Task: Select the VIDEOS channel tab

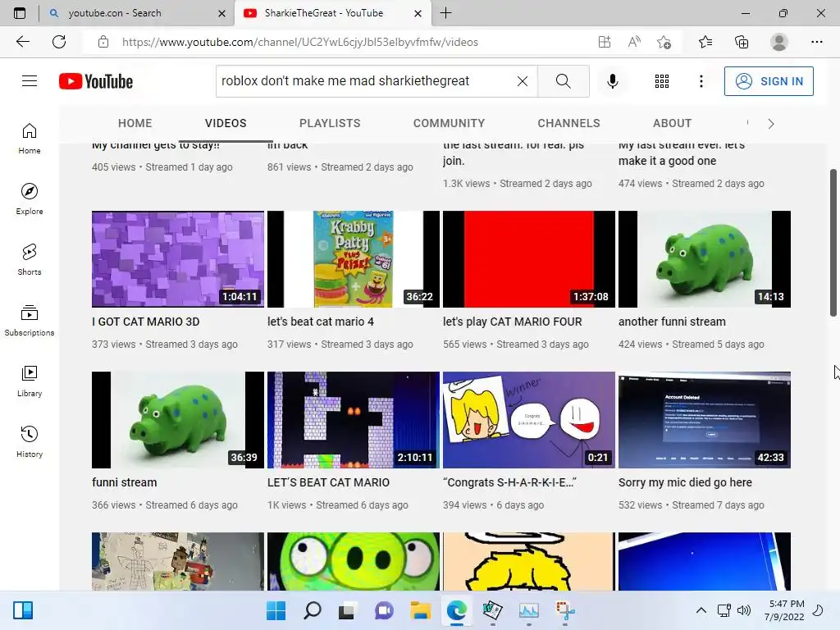Action: point(226,123)
